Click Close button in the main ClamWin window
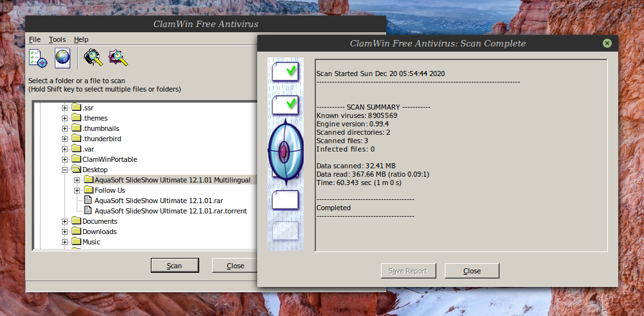Screen dimensions: 644x316 (235, 266)
